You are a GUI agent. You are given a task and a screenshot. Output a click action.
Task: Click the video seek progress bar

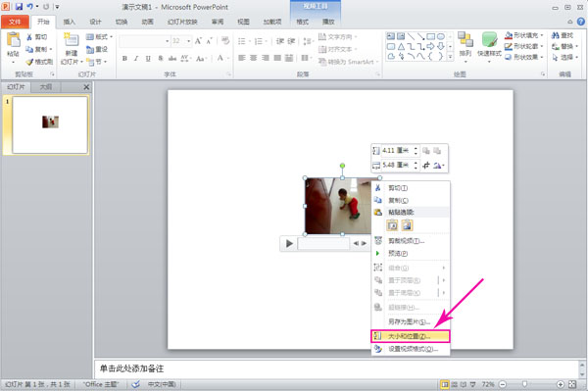point(323,244)
